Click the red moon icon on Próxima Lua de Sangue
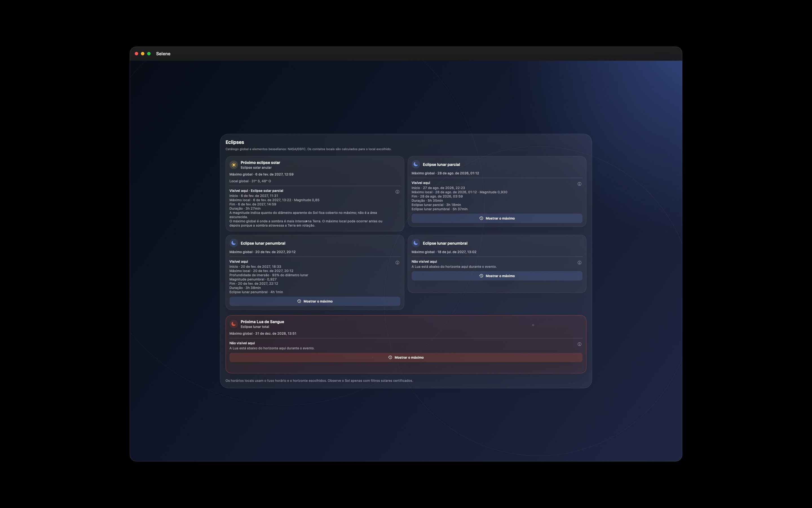 point(233,324)
